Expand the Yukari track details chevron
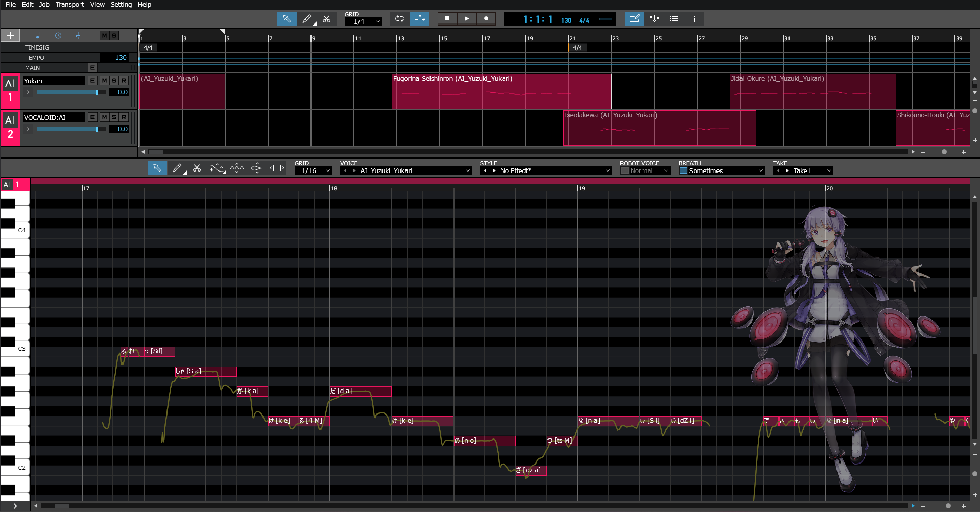980x512 pixels. [x=28, y=92]
